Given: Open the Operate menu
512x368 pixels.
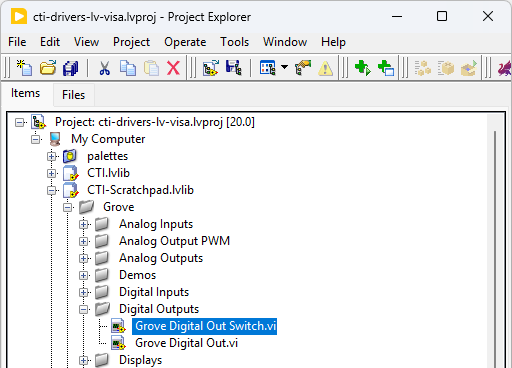Looking at the screenshot, I should (185, 42).
